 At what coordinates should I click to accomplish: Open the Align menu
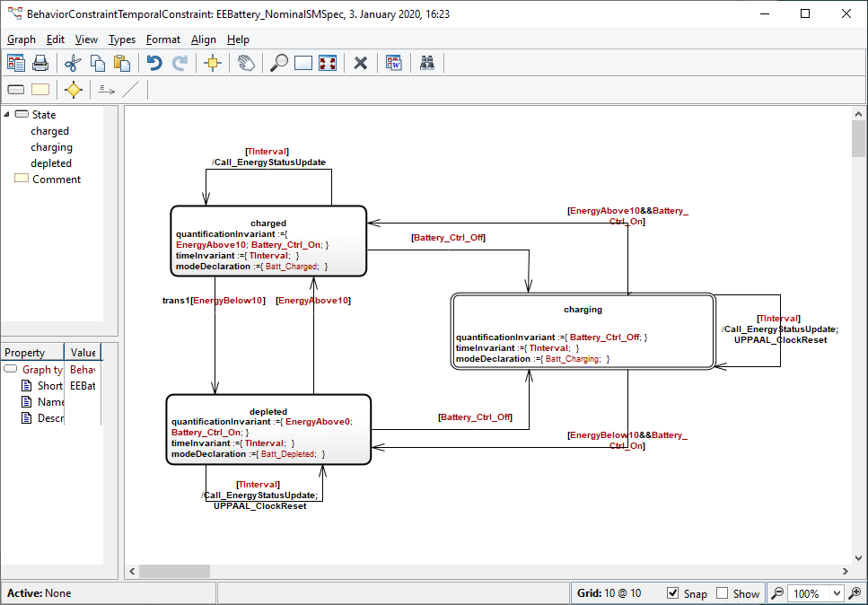(204, 39)
